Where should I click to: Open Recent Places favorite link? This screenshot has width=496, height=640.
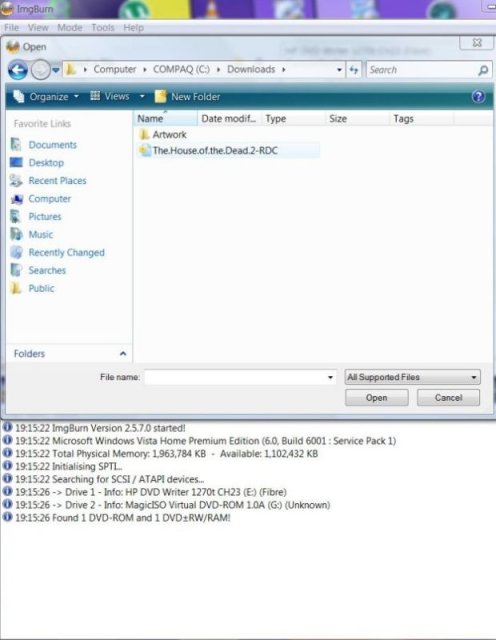[48, 180]
